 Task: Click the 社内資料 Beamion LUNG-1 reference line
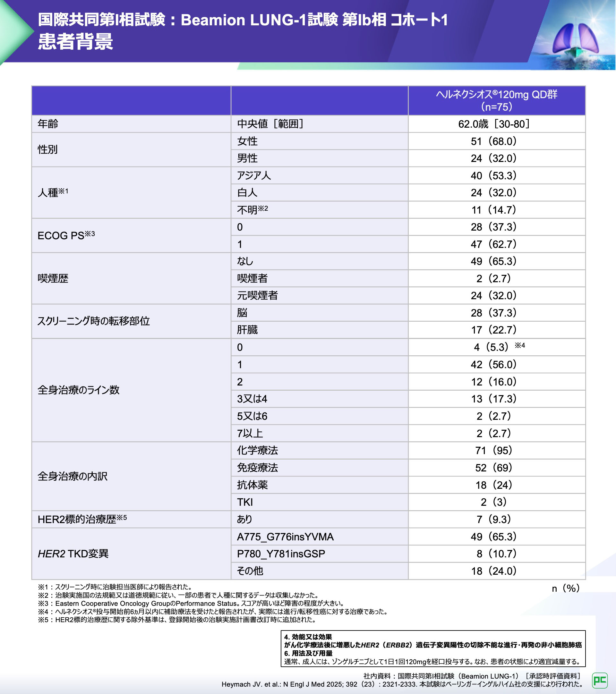coord(472,676)
